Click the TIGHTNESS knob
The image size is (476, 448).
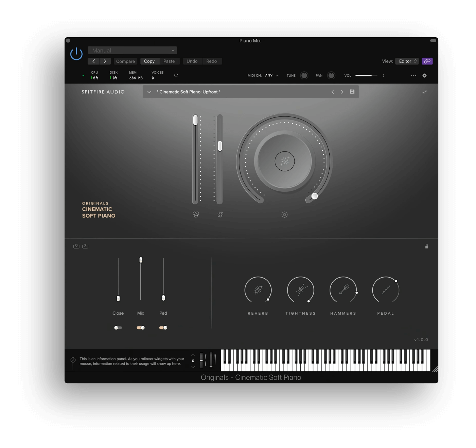point(301,290)
